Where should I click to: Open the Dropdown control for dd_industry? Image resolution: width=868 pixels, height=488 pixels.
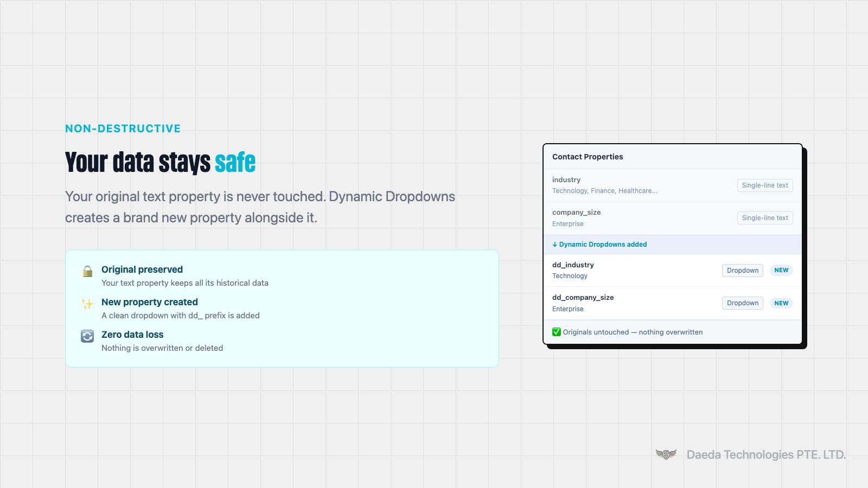(x=742, y=270)
